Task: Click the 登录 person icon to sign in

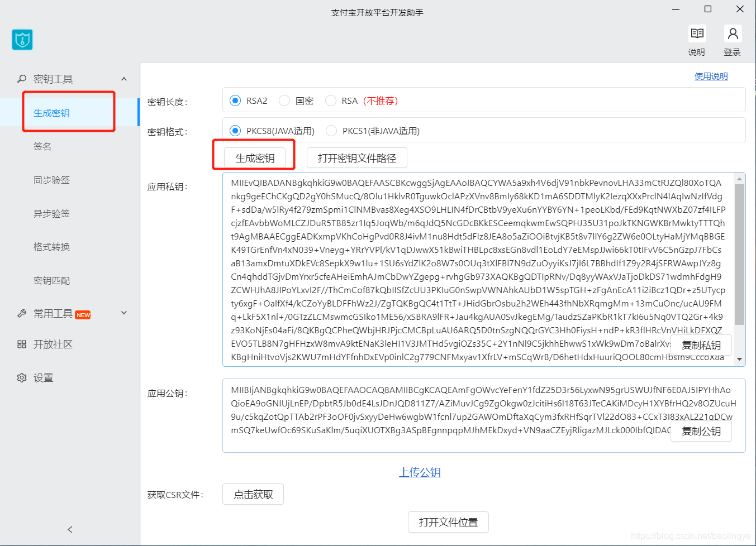Action: (733, 33)
